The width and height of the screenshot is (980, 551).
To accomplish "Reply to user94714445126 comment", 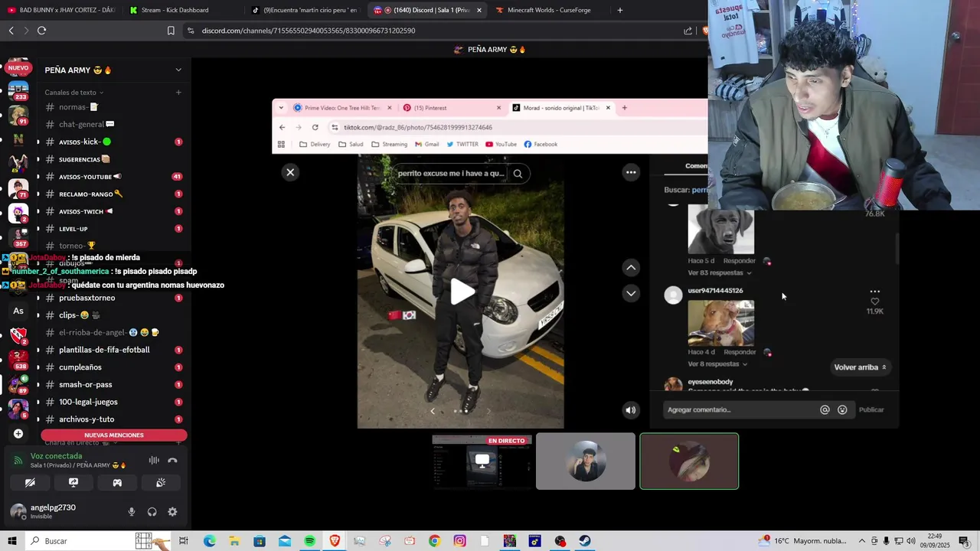I will pos(740,352).
